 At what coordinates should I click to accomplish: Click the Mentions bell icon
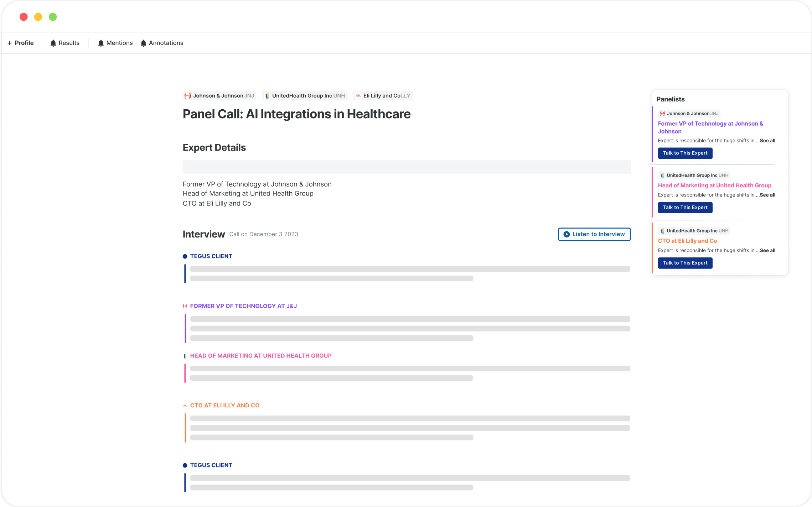tap(101, 43)
